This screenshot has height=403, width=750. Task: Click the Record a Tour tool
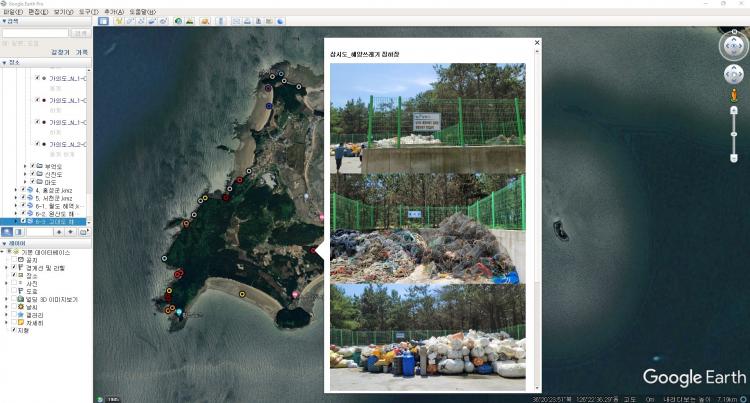click(x=163, y=21)
